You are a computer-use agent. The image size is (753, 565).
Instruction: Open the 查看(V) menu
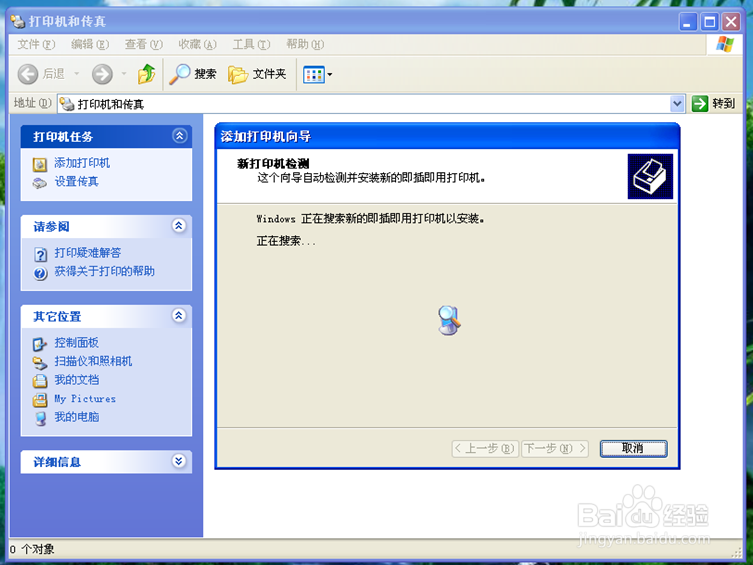[144, 44]
